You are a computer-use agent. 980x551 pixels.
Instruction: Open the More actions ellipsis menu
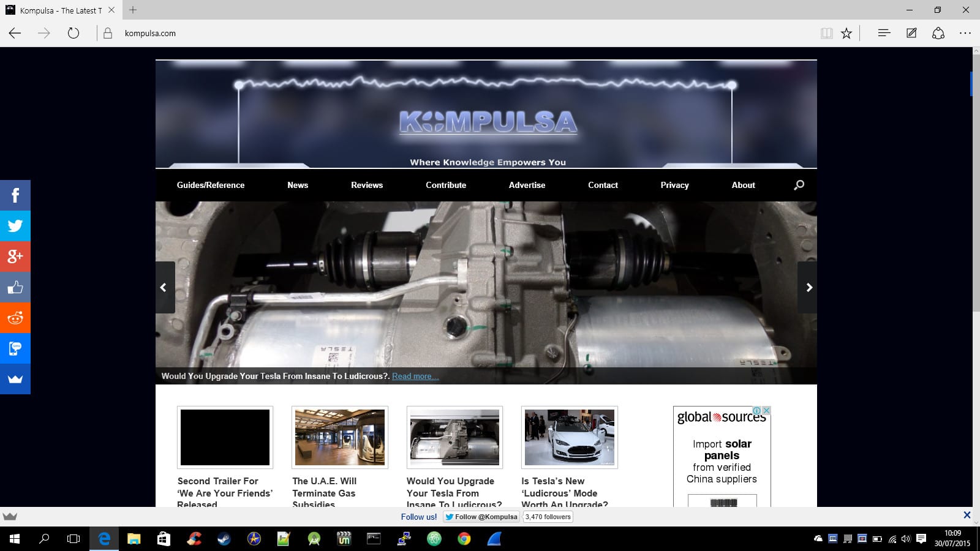tap(965, 34)
